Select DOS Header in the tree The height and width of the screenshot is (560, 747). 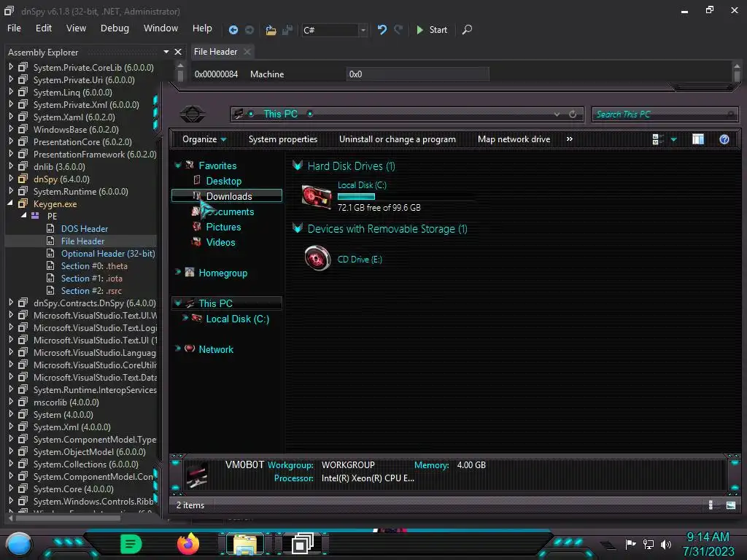click(x=85, y=228)
